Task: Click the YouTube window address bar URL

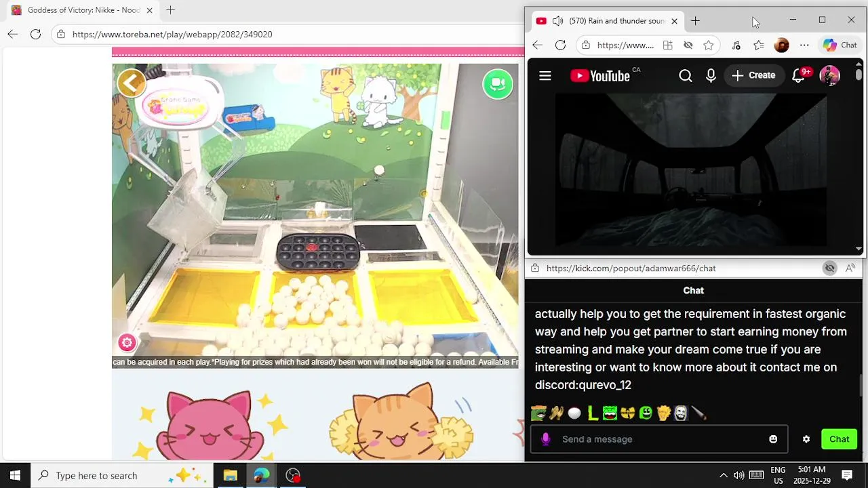Action: coord(625,45)
